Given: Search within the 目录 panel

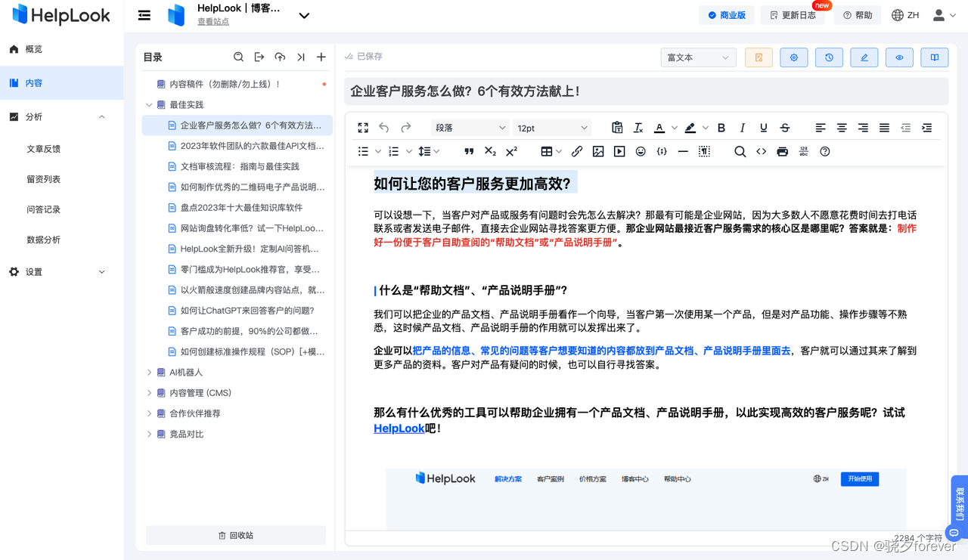Looking at the screenshot, I should [x=238, y=57].
